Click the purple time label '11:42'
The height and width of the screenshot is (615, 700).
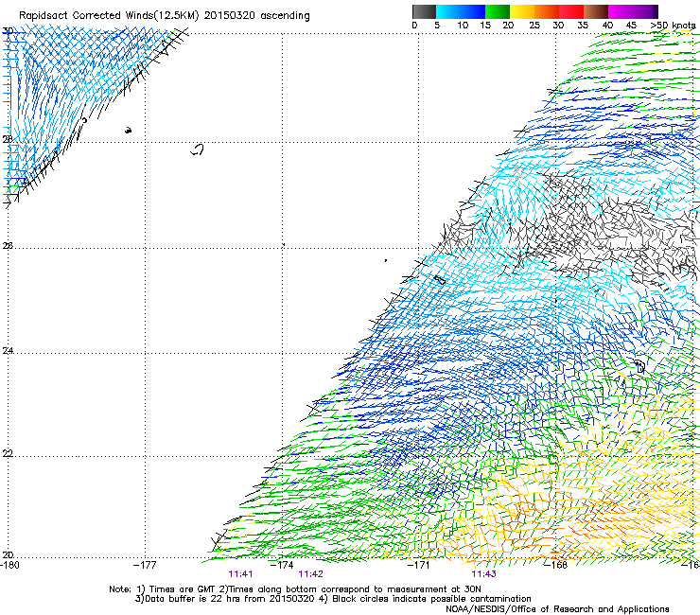tap(310, 574)
